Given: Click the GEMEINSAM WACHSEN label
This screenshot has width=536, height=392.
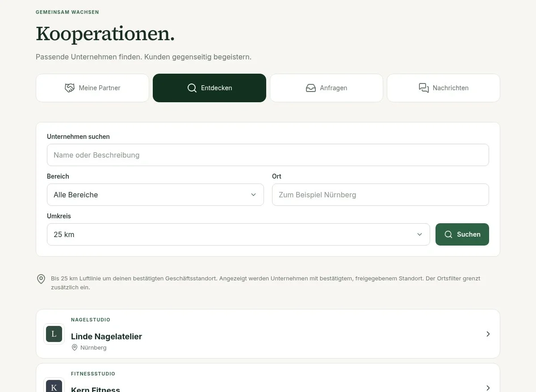Looking at the screenshot, I should [67, 12].
